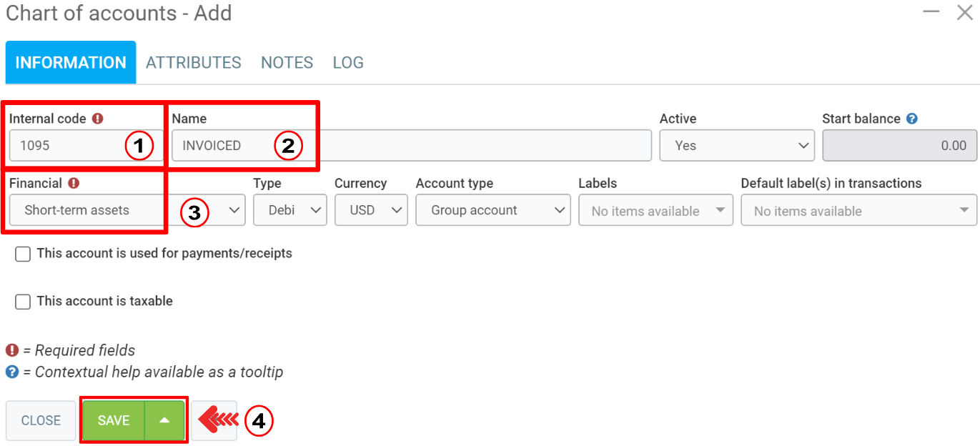The height and width of the screenshot is (446, 980).
Task: Click the Save button's up-arrow split icon
Action: [164, 420]
